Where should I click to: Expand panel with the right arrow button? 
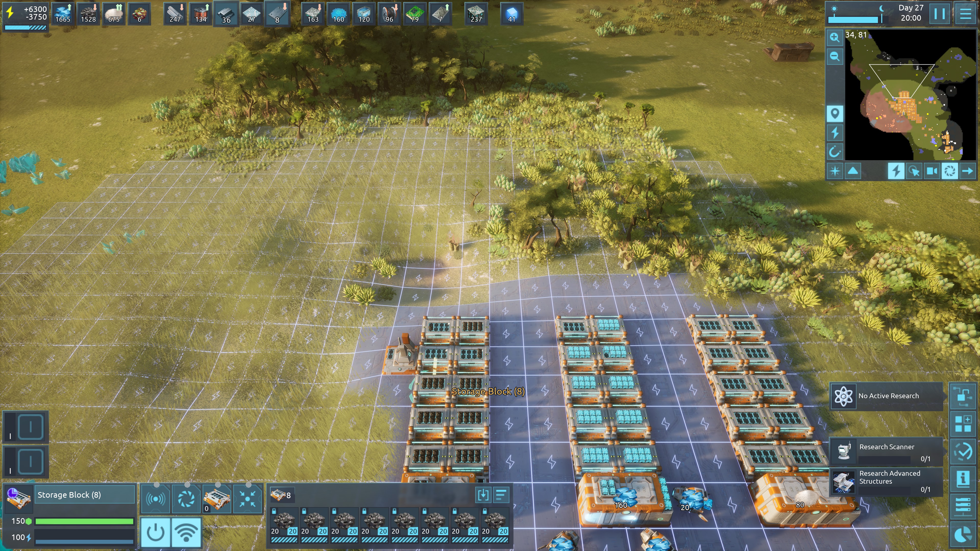tap(967, 171)
